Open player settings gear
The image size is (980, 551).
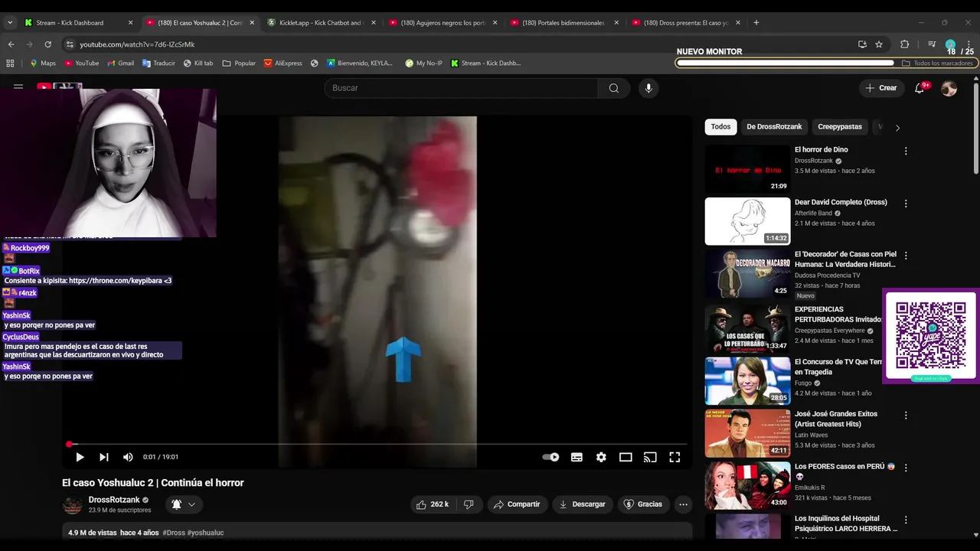[x=601, y=457]
